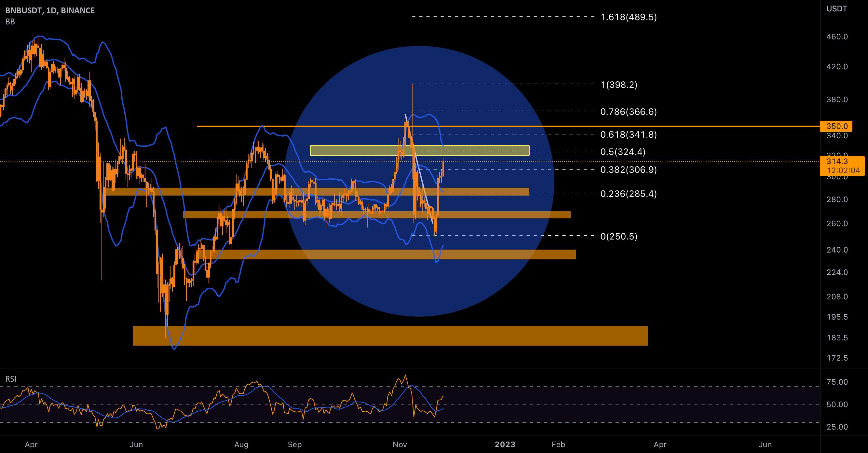The width and height of the screenshot is (868, 453).
Task: Click the RSI 25.00 axis value
Action: [x=837, y=427]
